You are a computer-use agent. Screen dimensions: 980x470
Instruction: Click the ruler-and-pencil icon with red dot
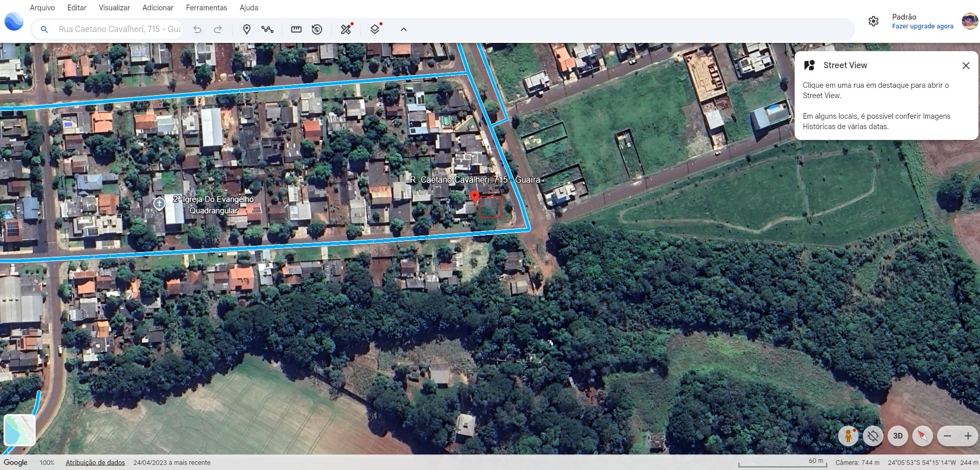click(x=346, y=29)
